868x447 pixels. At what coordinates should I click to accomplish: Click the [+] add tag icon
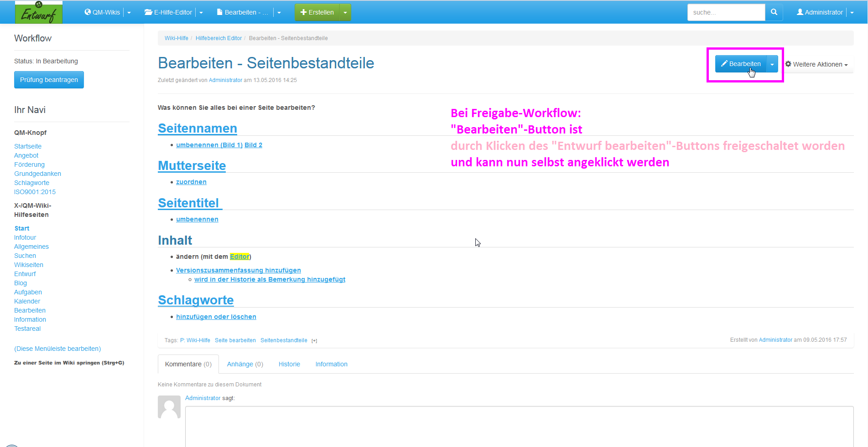[314, 341]
